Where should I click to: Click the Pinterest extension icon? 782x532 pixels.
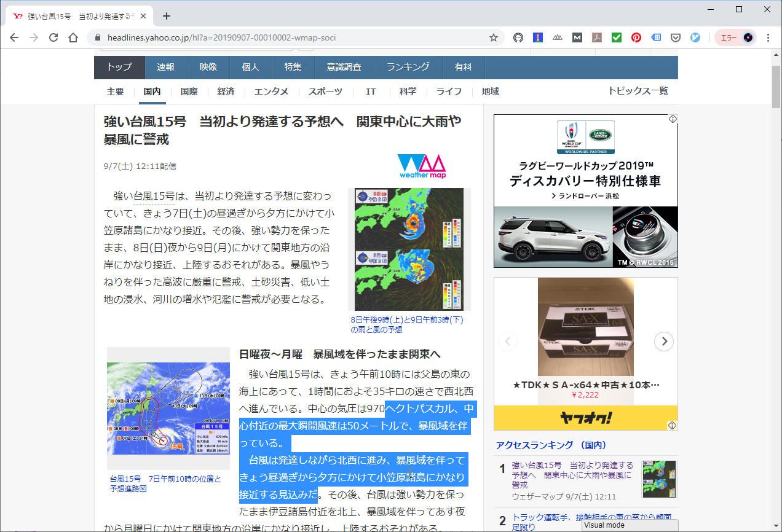click(636, 37)
